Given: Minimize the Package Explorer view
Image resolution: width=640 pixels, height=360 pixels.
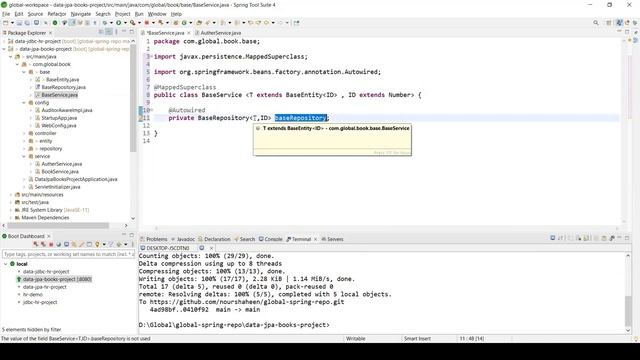Looking at the screenshot, I should (124, 31).
